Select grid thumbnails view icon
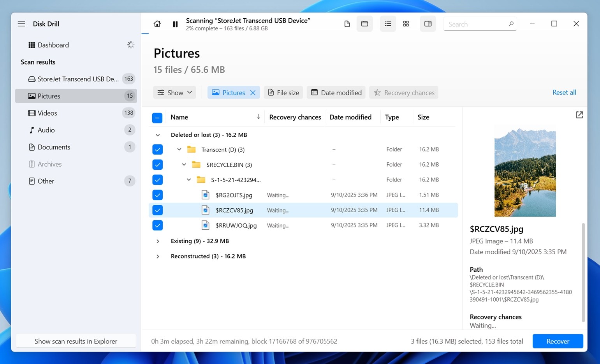The width and height of the screenshot is (600, 364). pyautogui.click(x=406, y=24)
